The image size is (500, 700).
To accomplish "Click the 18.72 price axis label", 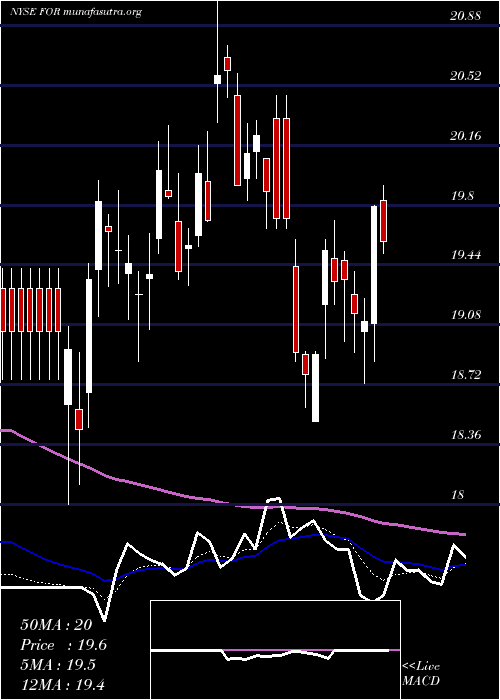I will coord(465,375).
